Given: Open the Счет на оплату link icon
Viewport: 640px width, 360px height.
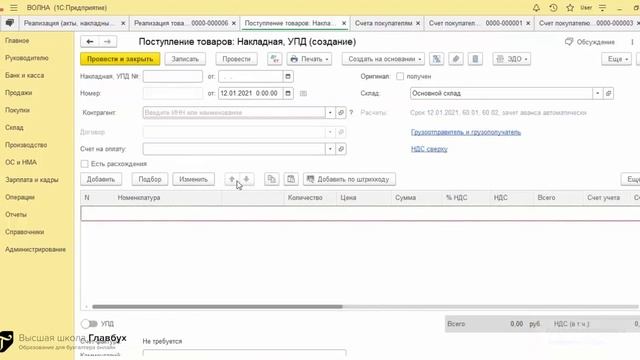Looking at the screenshot, I should [x=341, y=149].
